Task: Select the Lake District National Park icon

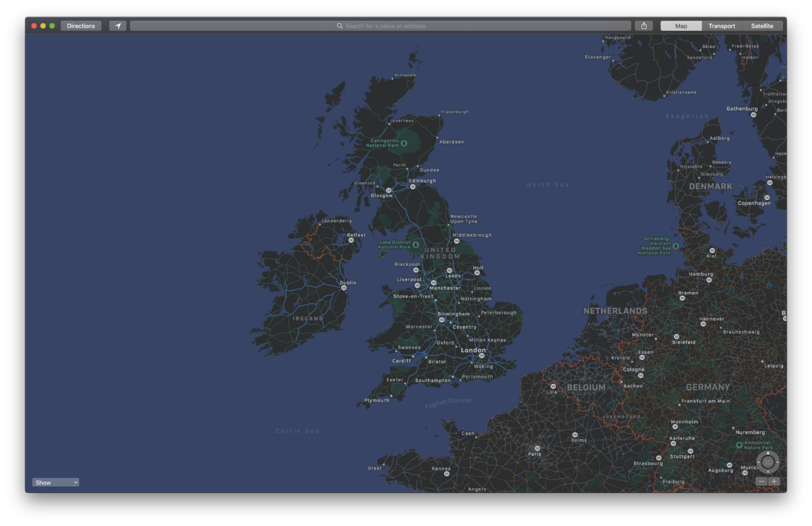Action: click(415, 245)
